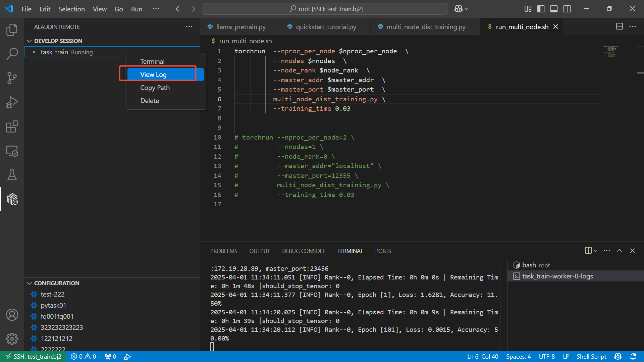Split the terminal
Image resolution: width=644 pixels, height=362 pixels.
(588, 251)
